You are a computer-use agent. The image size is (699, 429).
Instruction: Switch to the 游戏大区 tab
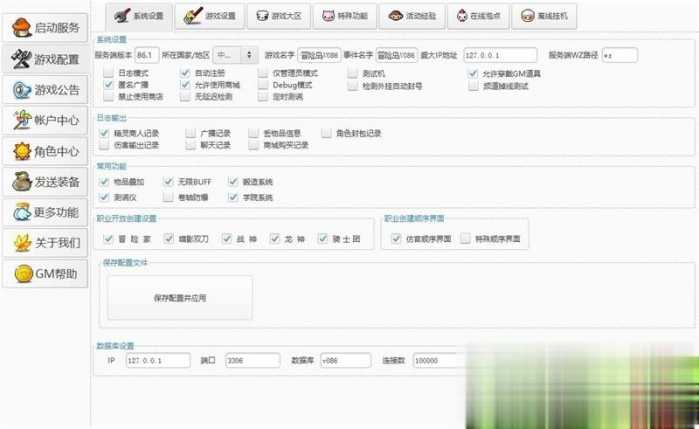pos(279,16)
